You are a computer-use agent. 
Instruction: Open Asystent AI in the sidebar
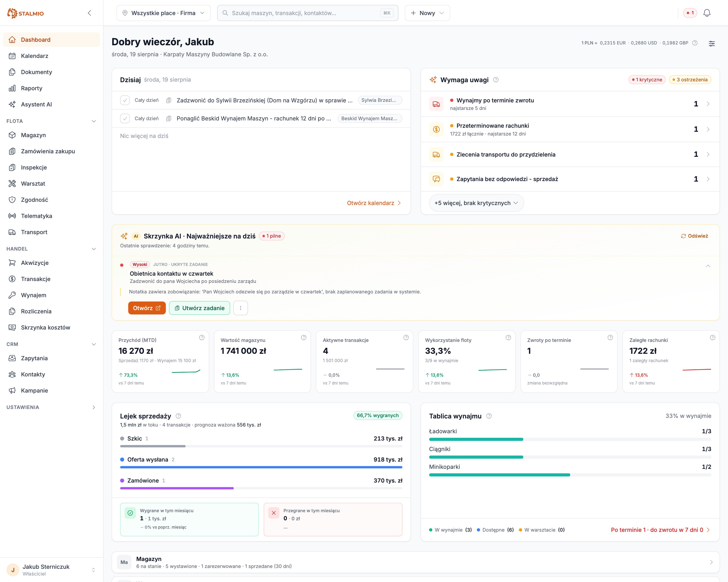(x=51, y=104)
